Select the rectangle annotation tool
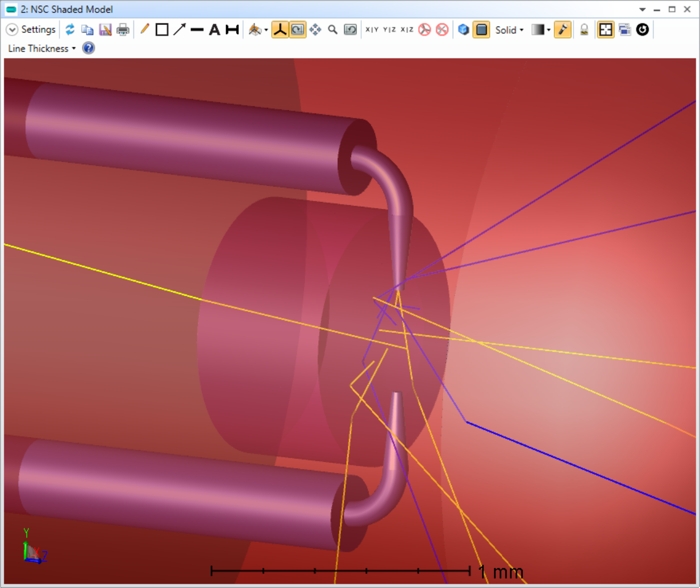Screen dimensions: 700x588 (162, 30)
